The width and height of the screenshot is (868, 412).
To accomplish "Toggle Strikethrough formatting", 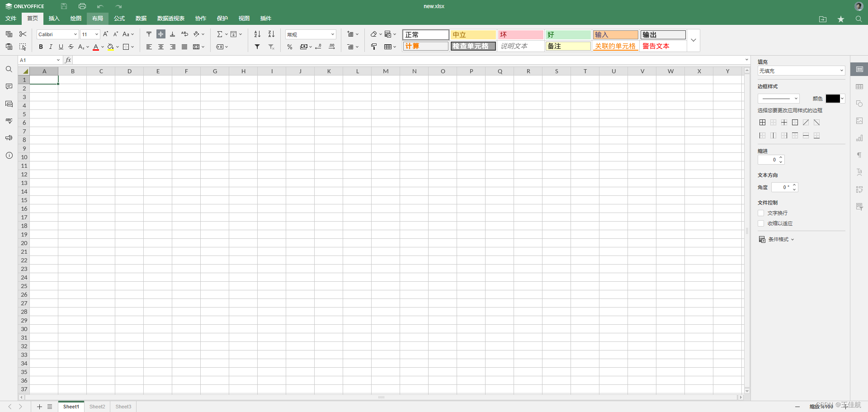I will [71, 47].
